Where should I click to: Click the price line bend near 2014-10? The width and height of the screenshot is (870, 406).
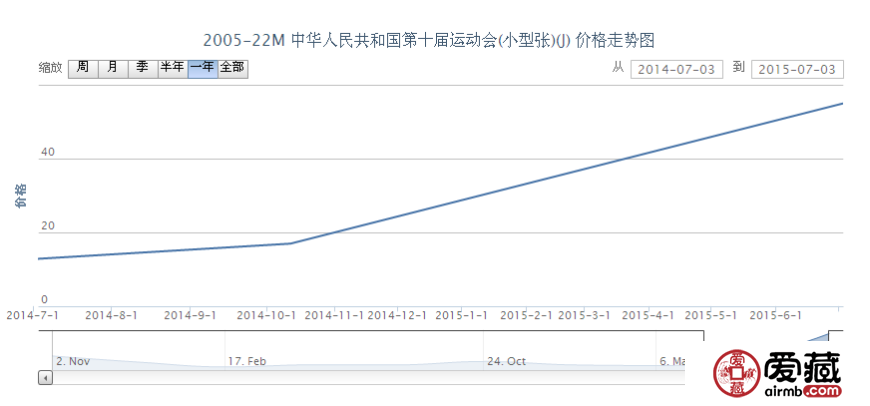[291, 243]
